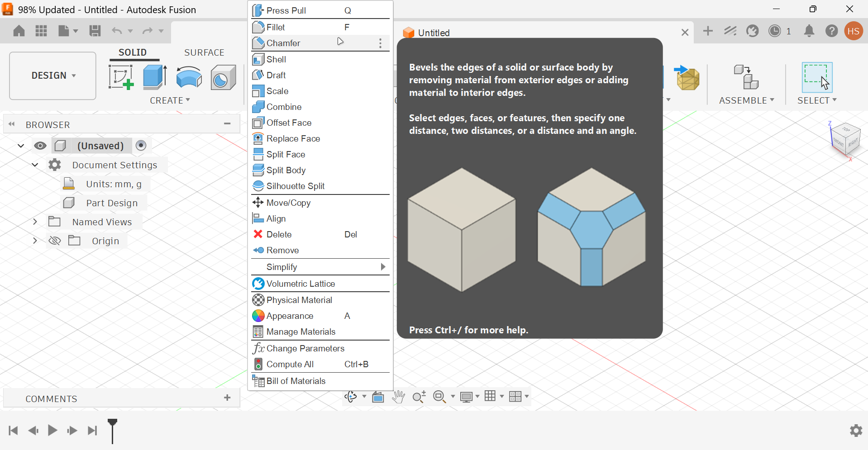The width and height of the screenshot is (868, 450).
Task: Open the Fit zoom window tool
Action: pyautogui.click(x=439, y=397)
